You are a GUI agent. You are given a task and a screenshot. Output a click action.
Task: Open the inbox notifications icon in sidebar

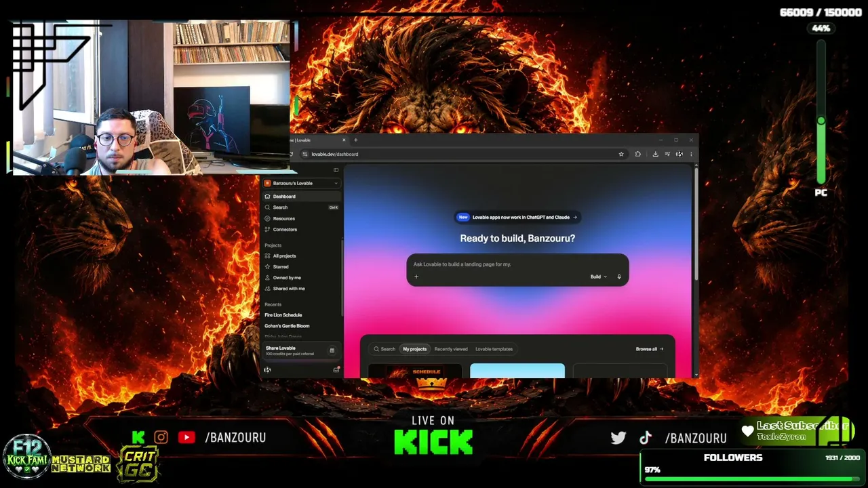point(336,370)
